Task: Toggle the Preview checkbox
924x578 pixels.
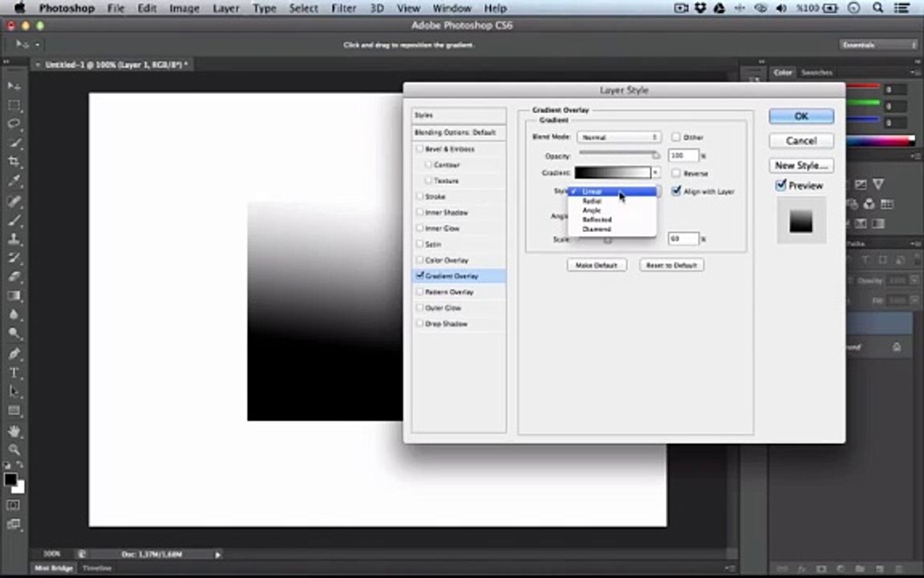Action: click(x=780, y=185)
